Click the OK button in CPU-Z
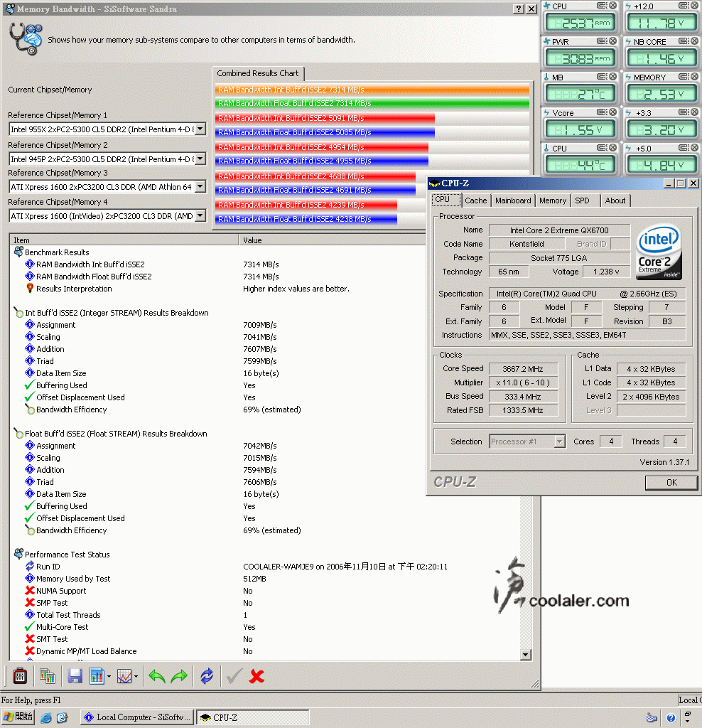702x728 pixels. point(671,483)
